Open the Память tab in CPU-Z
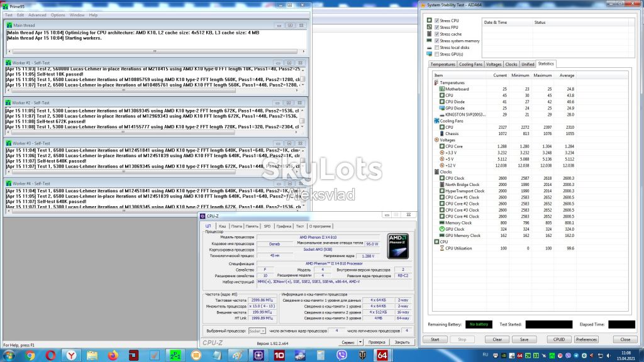Image resolution: width=644 pixels, height=362 pixels. 252,226
